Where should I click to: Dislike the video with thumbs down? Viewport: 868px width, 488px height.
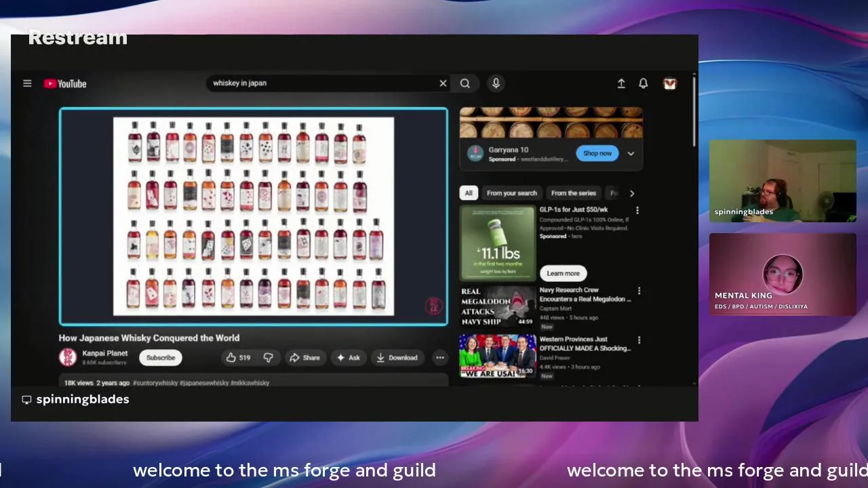tap(269, 358)
